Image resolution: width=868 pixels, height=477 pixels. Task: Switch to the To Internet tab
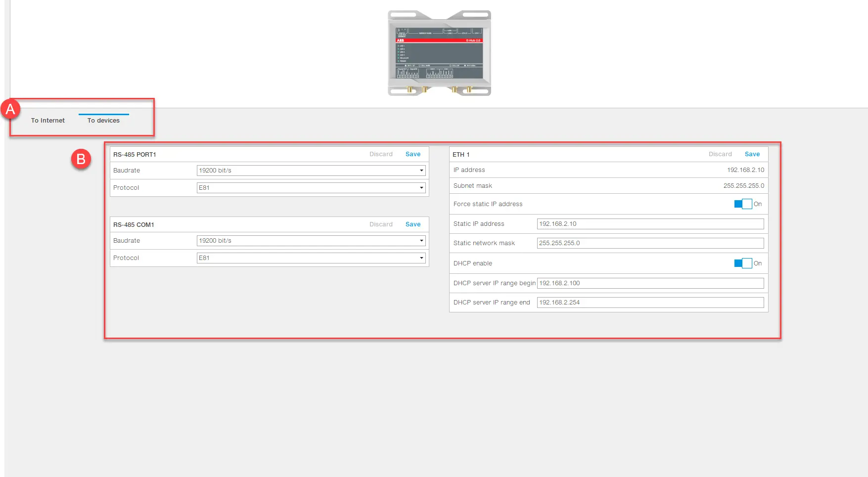[48, 121]
